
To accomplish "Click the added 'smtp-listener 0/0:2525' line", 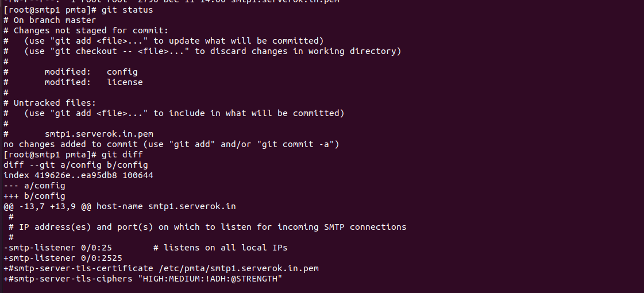I will coord(63,258).
